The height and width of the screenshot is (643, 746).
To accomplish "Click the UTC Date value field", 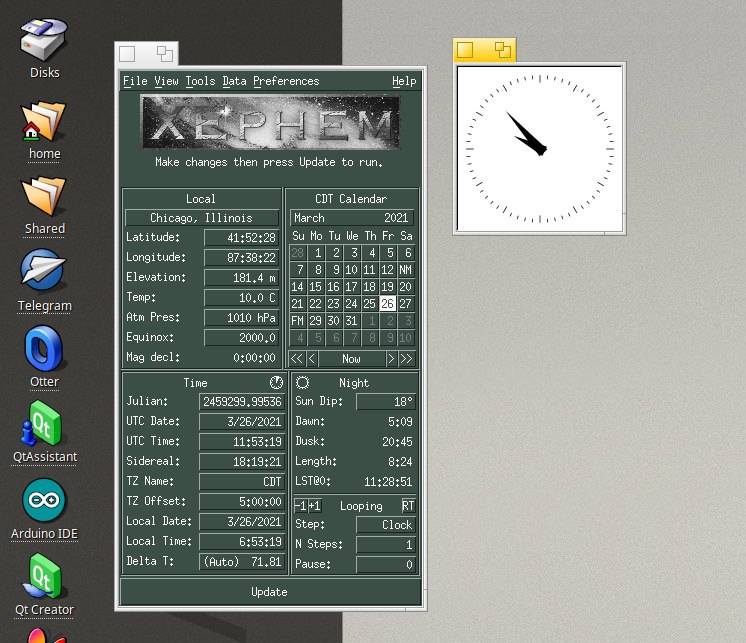I will click(x=242, y=422).
